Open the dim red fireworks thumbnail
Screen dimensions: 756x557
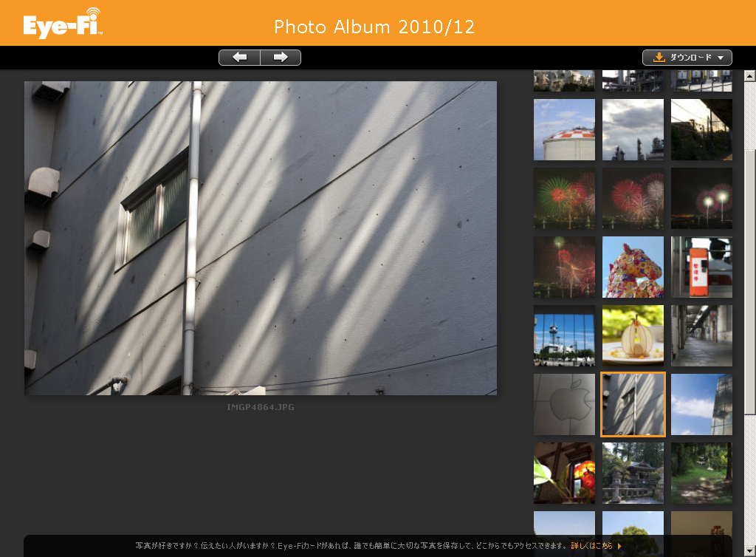564,267
